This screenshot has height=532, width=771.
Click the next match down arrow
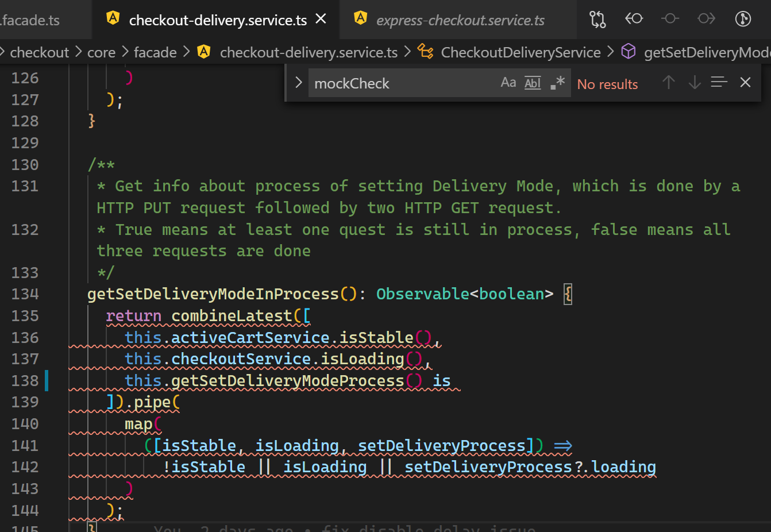coord(694,83)
